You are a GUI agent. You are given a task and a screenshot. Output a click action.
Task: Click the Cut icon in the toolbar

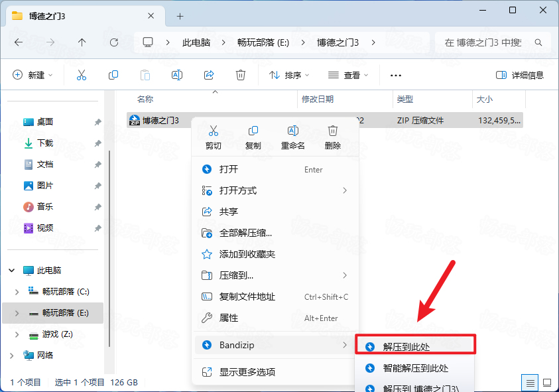pyautogui.click(x=82, y=75)
